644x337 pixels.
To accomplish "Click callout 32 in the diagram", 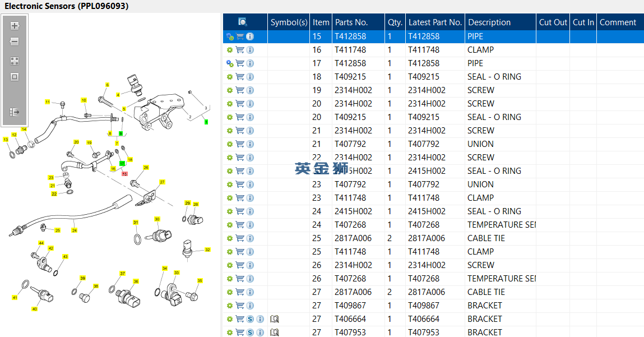I will pyautogui.click(x=207, y=250).
